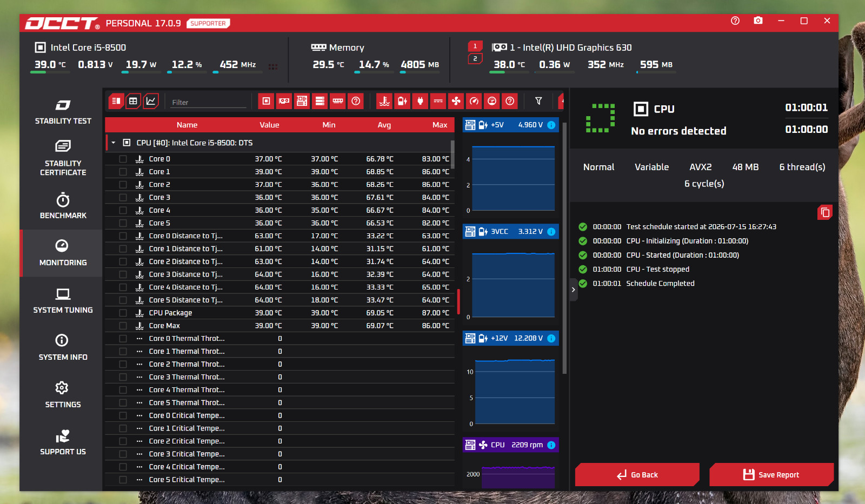Open the System Info section
The image size is (865, 504).
pyautogui.click(x=63, y=348)
